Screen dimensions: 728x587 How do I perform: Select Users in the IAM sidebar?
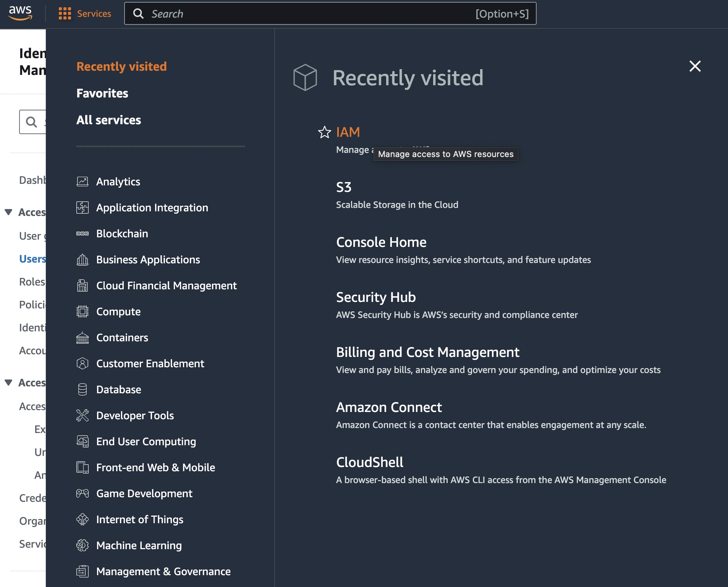point(32,259)
